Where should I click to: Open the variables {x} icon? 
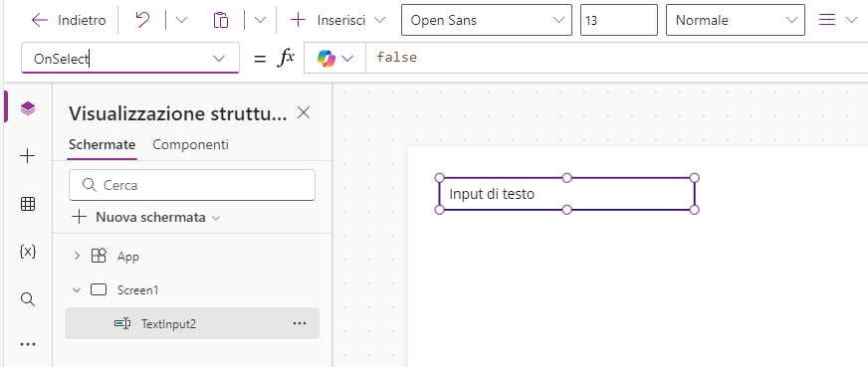tap(28, 252)
